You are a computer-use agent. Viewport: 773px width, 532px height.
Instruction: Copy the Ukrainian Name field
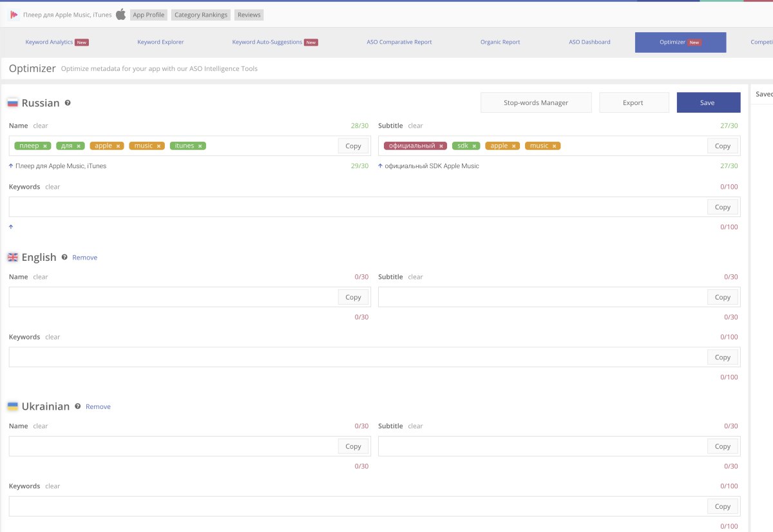coord(354,446)
